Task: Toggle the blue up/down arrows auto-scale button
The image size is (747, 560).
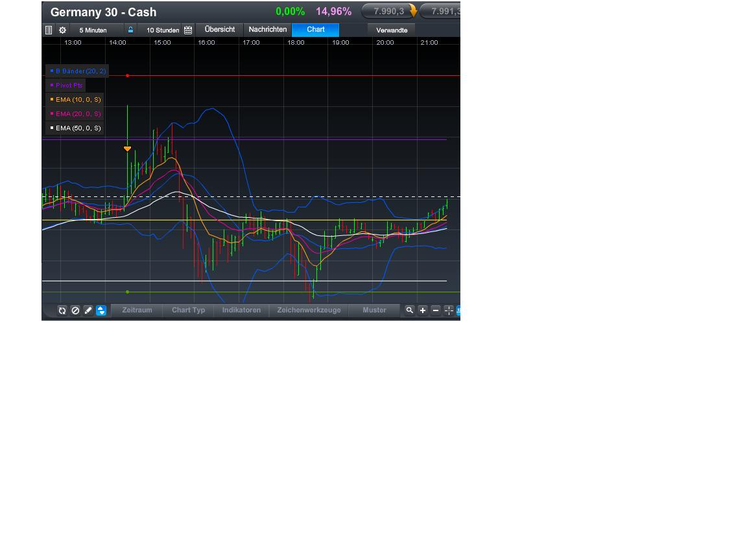Action: 101,310
